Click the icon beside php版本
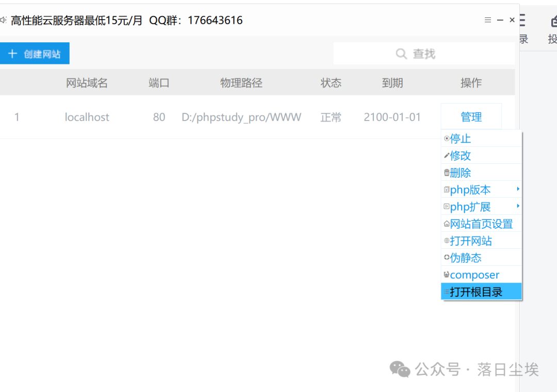The height and width of the screenshot is (392, 557). pyautogui.click(x=447, y=190)
